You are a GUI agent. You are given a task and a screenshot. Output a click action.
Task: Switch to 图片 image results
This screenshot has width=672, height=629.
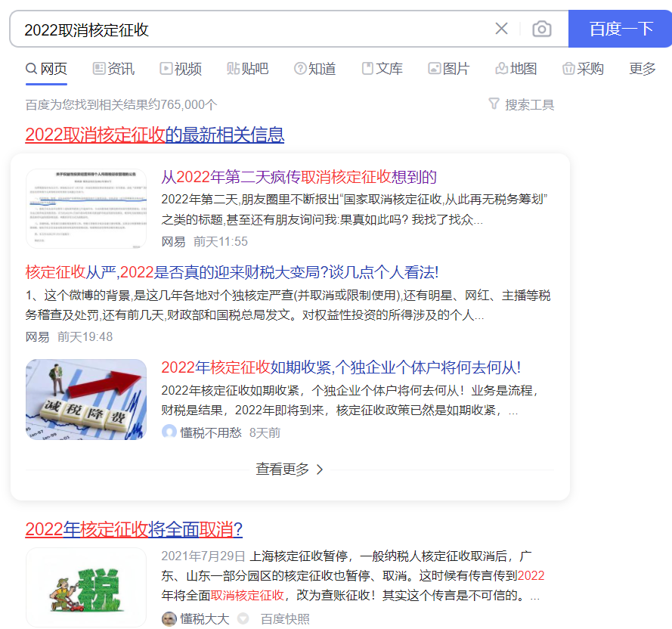point(449,69)
